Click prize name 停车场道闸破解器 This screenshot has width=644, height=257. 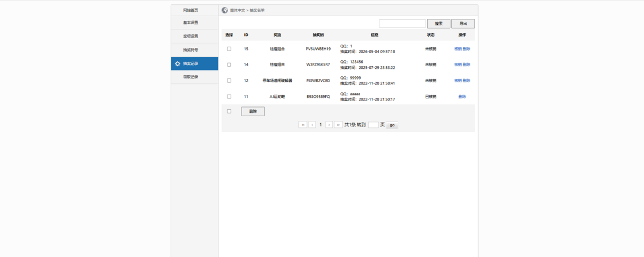(x=277, y=81)
